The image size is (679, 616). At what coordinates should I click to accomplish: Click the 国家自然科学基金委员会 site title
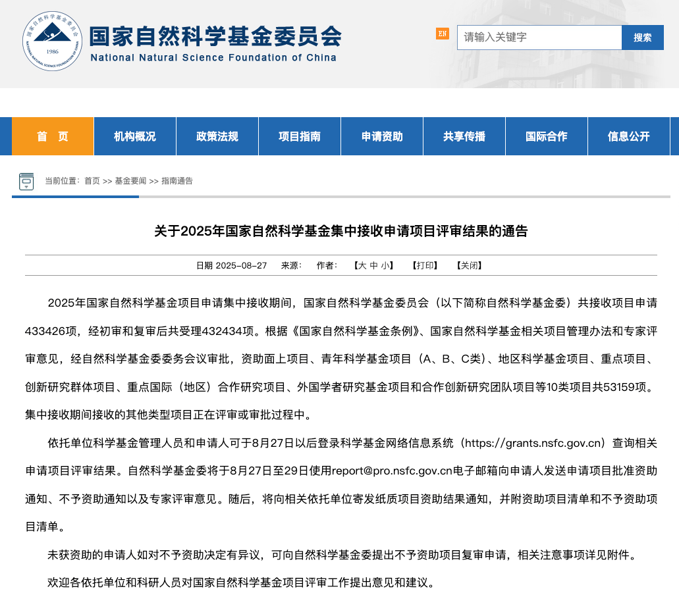pyautogui.click(x=215, y=36)
